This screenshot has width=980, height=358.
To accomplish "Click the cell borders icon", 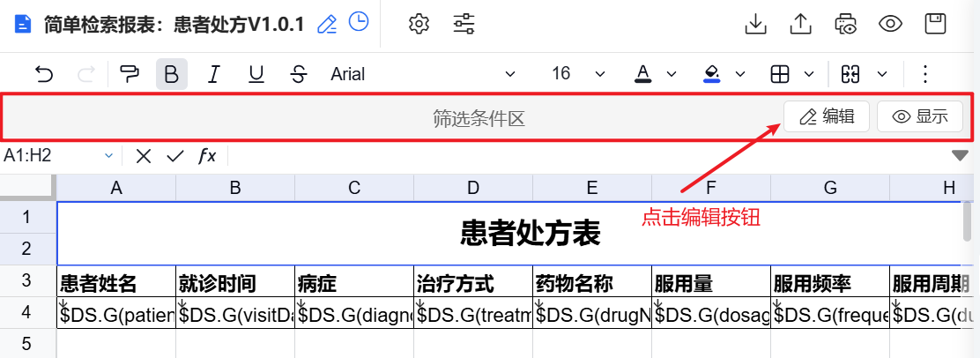I will (x=779, y=74).
